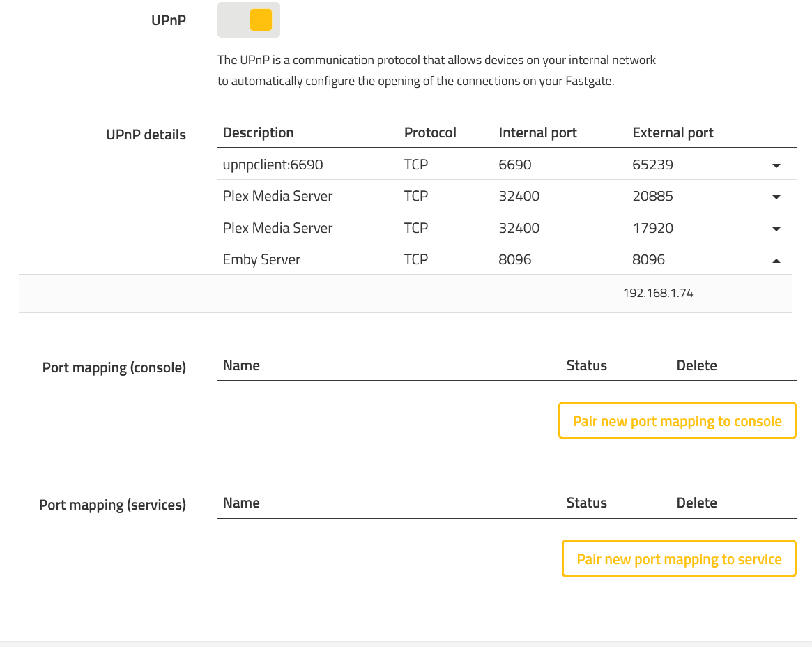
Task: Click the 192.168.1.74 IP address
Action: coord(658,294)
